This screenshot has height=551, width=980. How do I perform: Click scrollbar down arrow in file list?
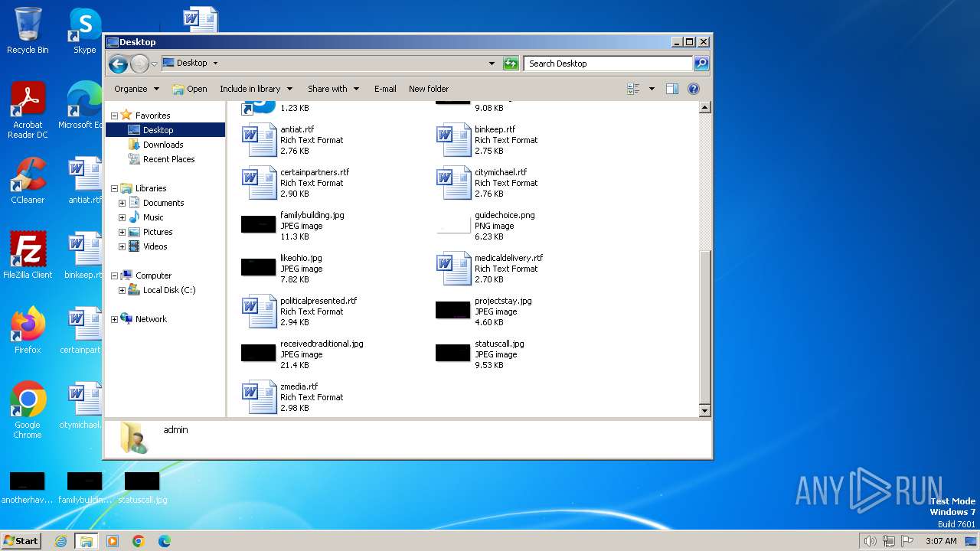point(705,411)
